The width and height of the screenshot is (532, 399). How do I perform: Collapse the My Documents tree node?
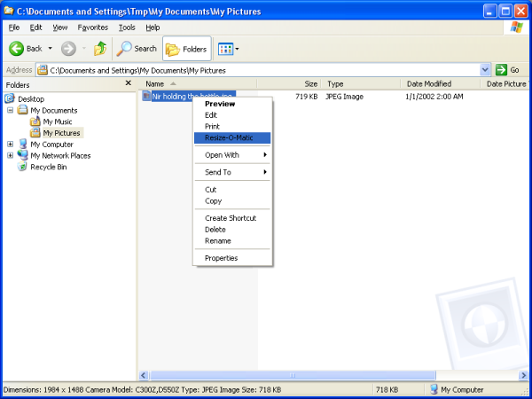point(11,111)
